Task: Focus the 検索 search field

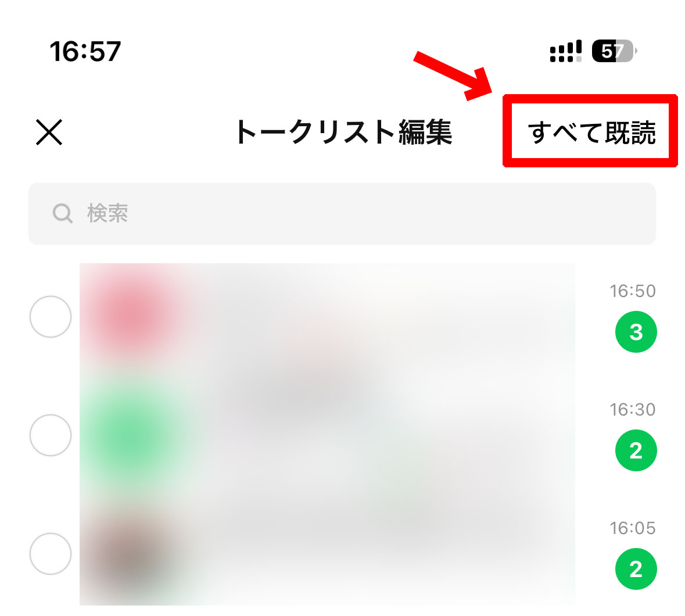Action: tap(342, 214)
